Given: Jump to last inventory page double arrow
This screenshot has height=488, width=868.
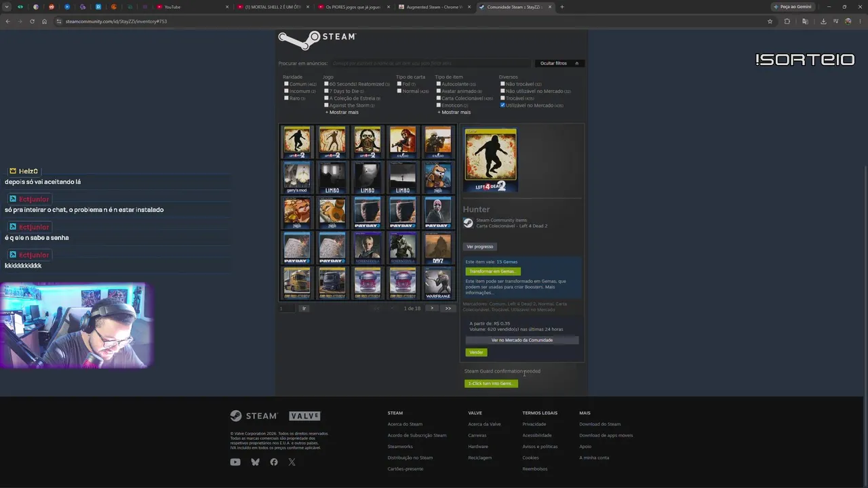Looking at the screenshot, I should pyautogui.click(x=448, y=308).
